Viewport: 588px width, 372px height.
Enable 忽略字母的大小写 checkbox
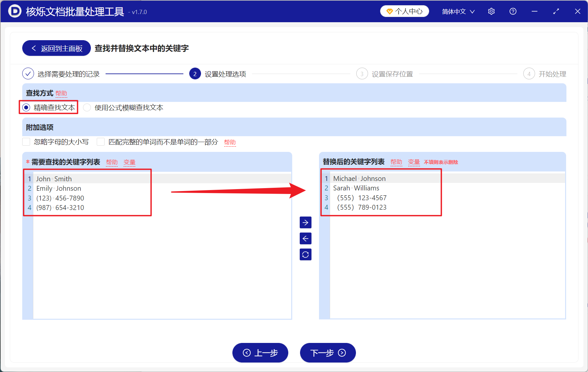pyautogui.click(x=26, y=142)
